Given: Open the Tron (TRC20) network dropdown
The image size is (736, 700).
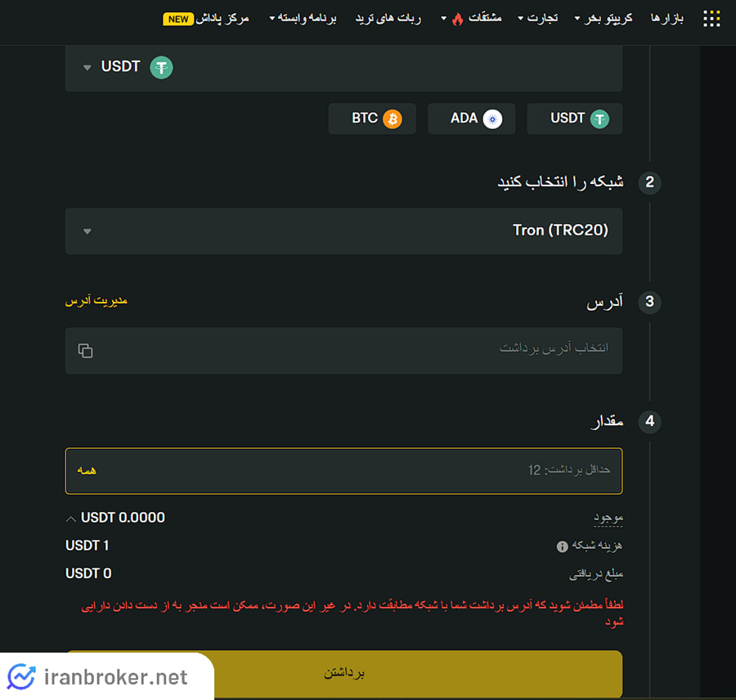Looking at the screenshot, I should 343,231.
